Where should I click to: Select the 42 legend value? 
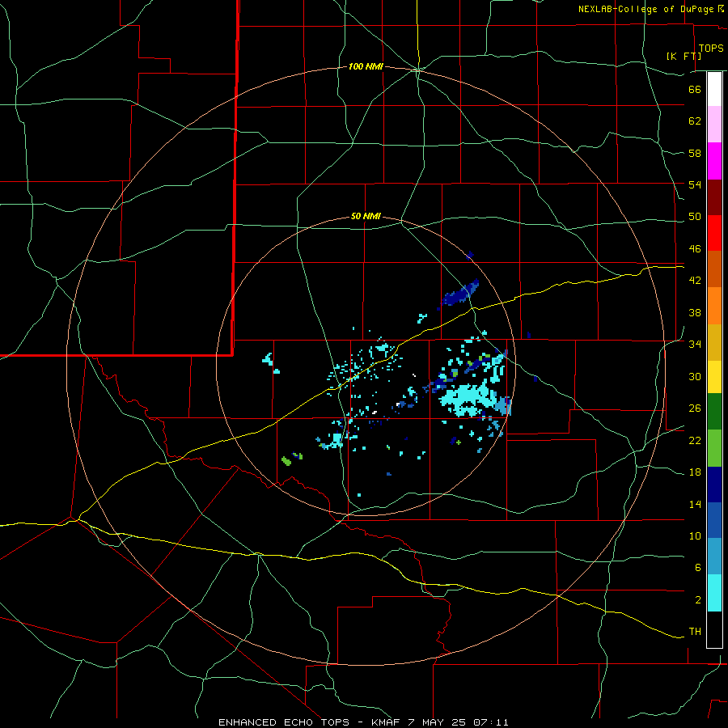click(695, 281)
